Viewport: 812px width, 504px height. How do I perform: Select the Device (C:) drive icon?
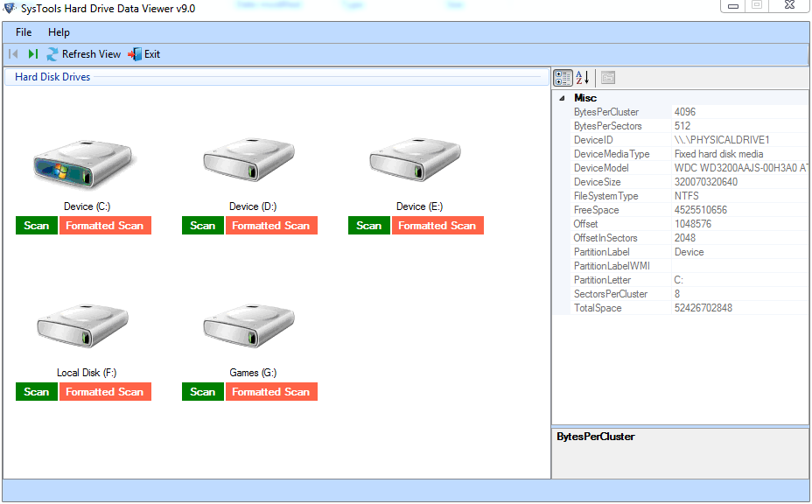point(84,164)
